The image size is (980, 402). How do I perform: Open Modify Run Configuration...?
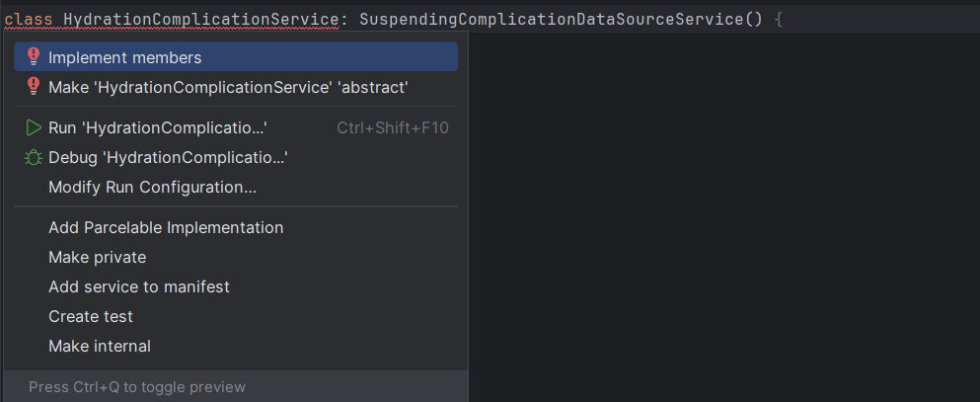236,187
